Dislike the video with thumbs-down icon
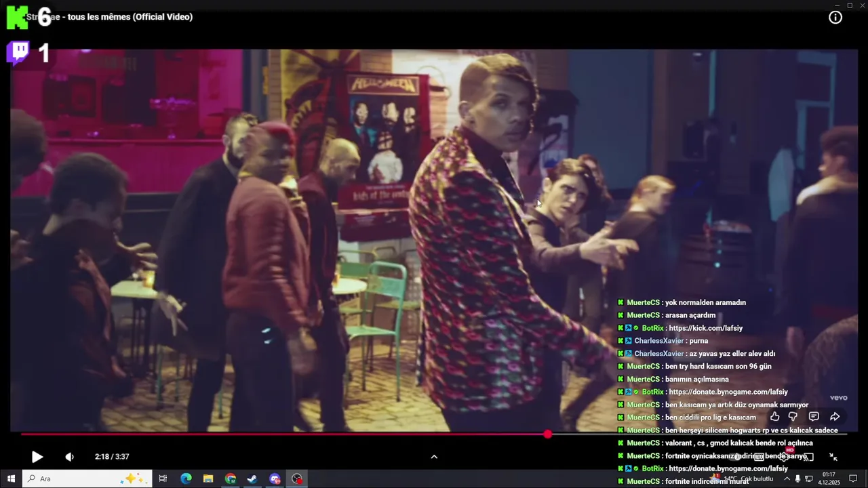This screenshot has width=868, height=488. (x=793, y=417)
